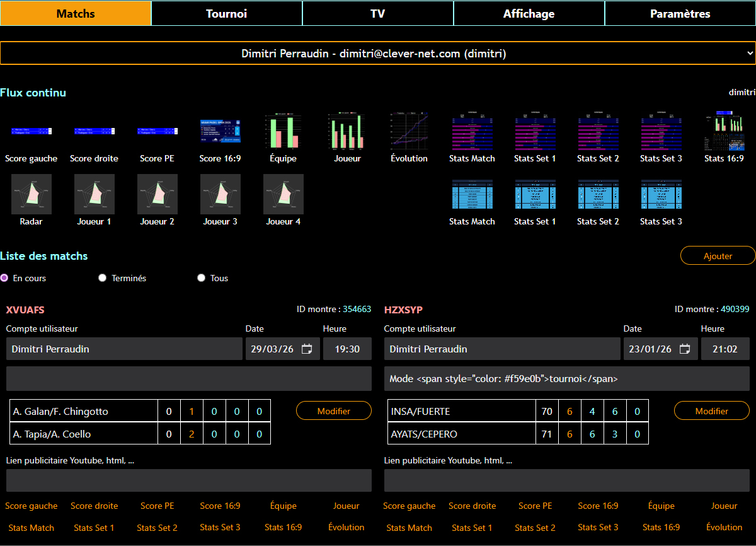Click the Évolution line graph icon

[409, 131]
